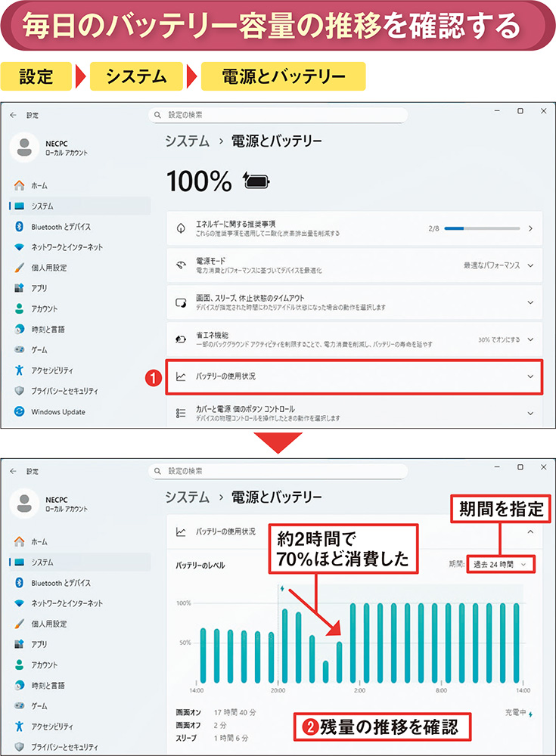556x756 pixels.
Task: Click the プライバシーとセキュリティ shield icon in lower window
Action: [20, 747]
